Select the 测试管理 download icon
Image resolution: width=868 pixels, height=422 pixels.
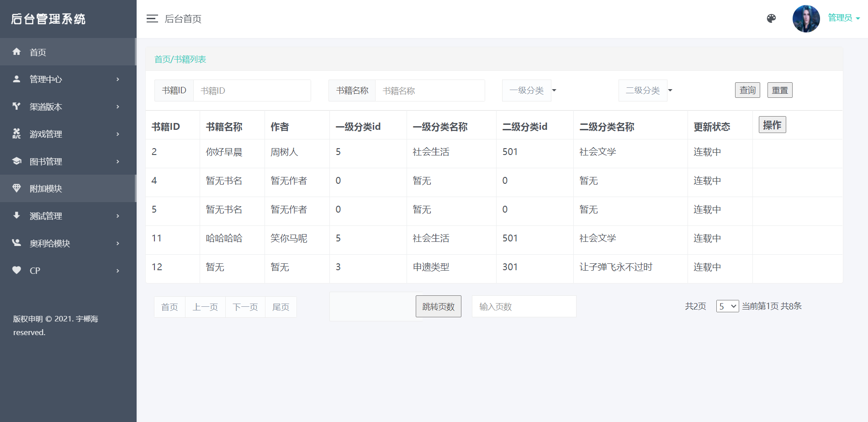click(16, 216)
